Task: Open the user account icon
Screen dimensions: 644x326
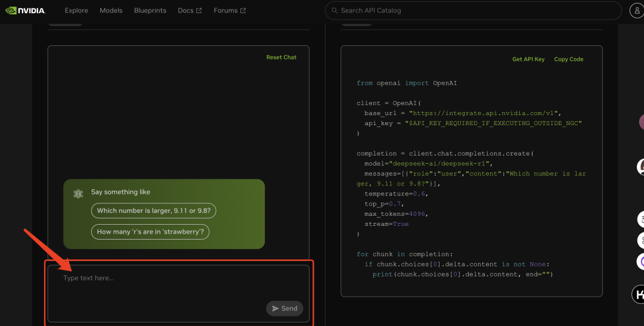Action: tap(637, 11)
